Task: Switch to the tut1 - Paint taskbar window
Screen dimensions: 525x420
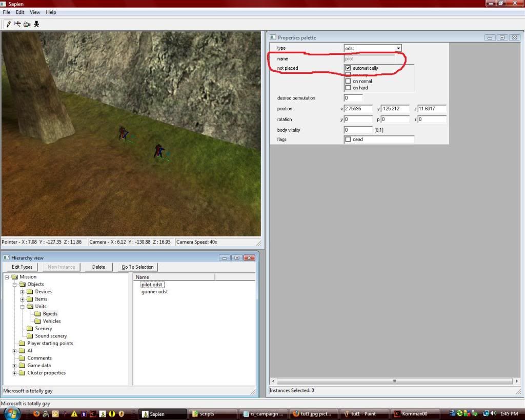Action: click(365, 414)
